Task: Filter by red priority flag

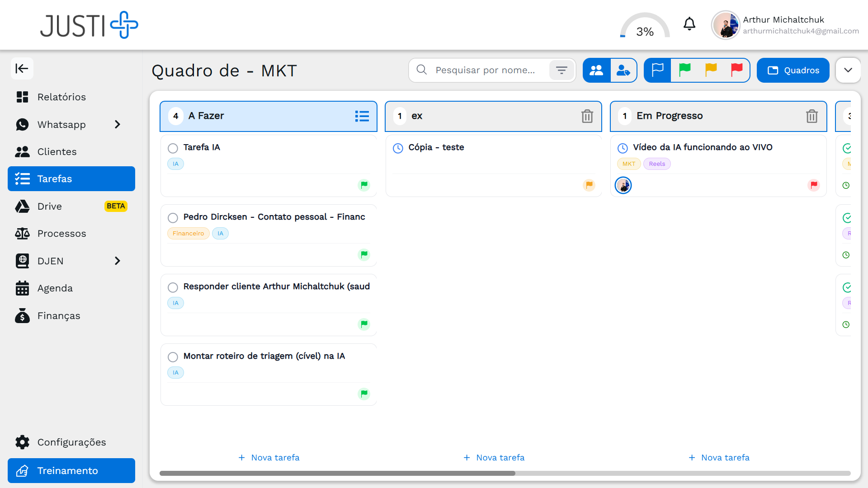Action: (x=736, y=70)
